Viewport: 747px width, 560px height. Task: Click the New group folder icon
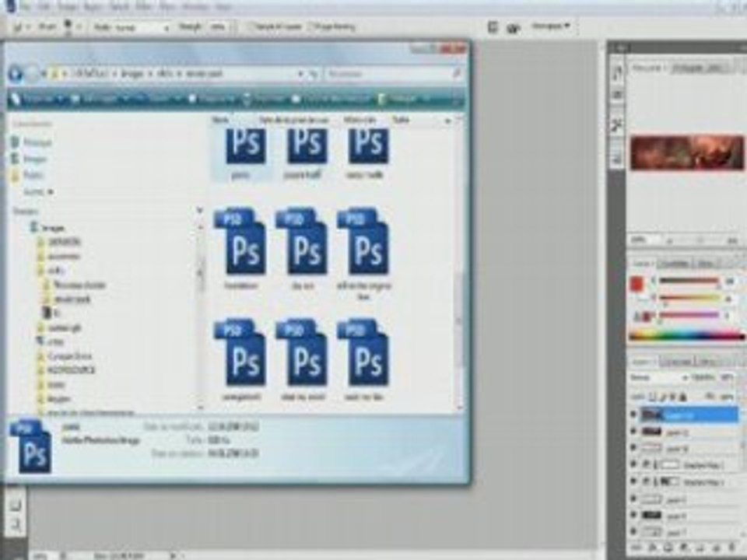click(x=700, y=548)
